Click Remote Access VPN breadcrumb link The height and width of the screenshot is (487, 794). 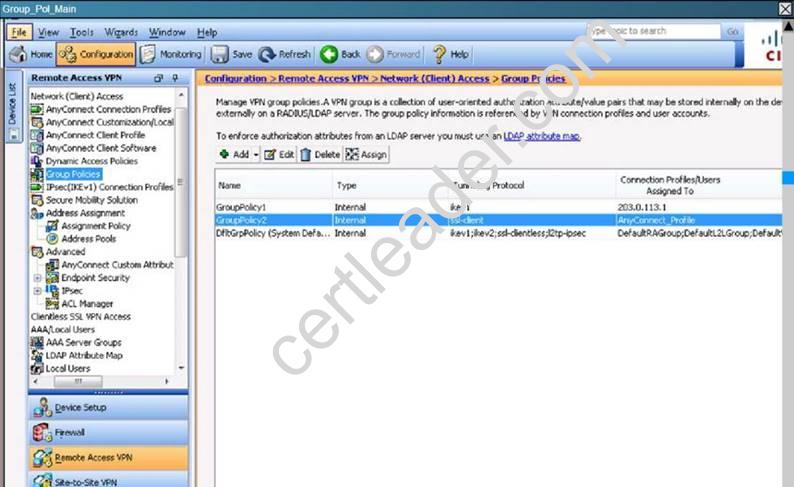[324, 78]
